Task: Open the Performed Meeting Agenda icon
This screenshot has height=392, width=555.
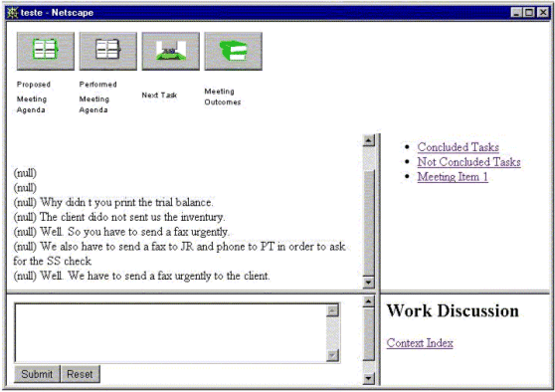Action: point(108,51)
